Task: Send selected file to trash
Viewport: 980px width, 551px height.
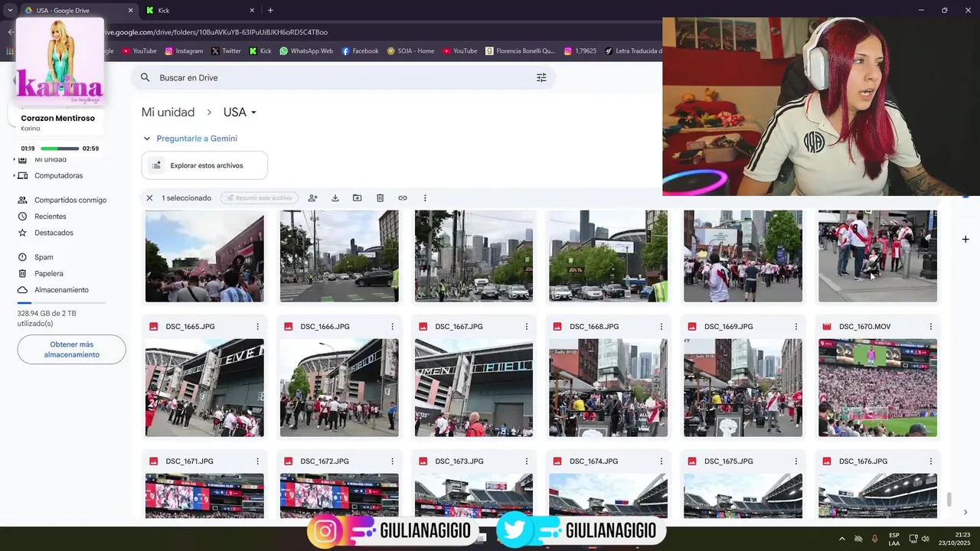Action: click(380, 197)
